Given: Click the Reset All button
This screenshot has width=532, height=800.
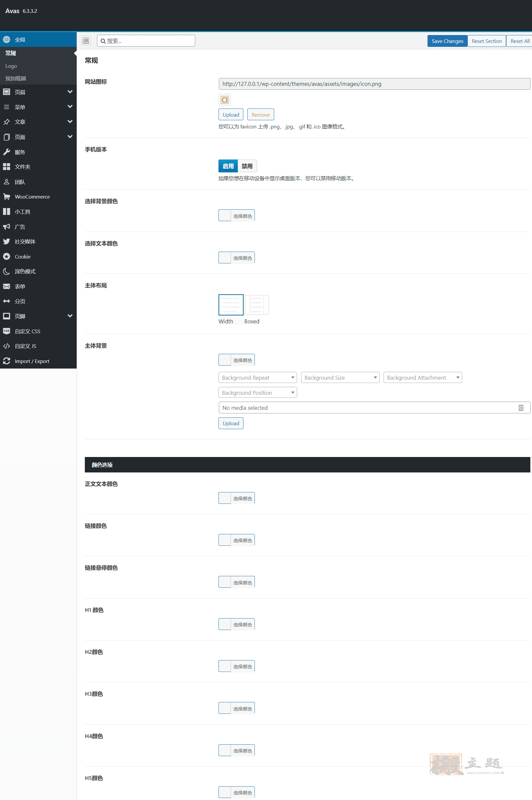Looking at the screenshot, I should (x=520, y=41).
